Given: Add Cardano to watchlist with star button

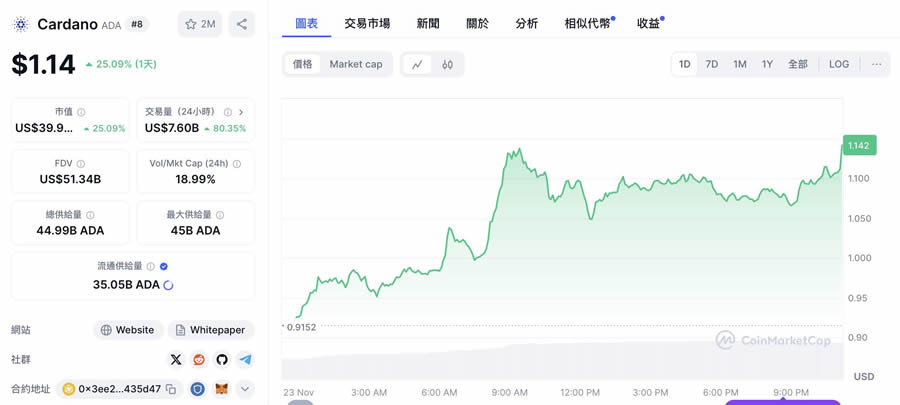Looking at the screenshot, I should coord(200,24).
